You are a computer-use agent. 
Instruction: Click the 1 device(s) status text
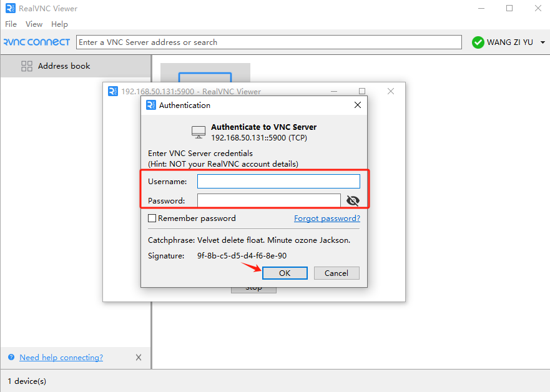27,381
